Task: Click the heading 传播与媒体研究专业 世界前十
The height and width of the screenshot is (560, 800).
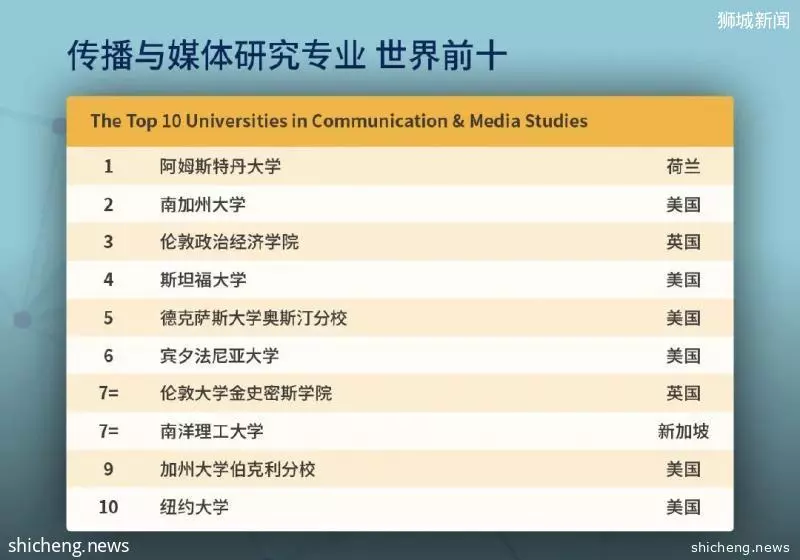Action: pyautogui.click(x=287, y=55)
